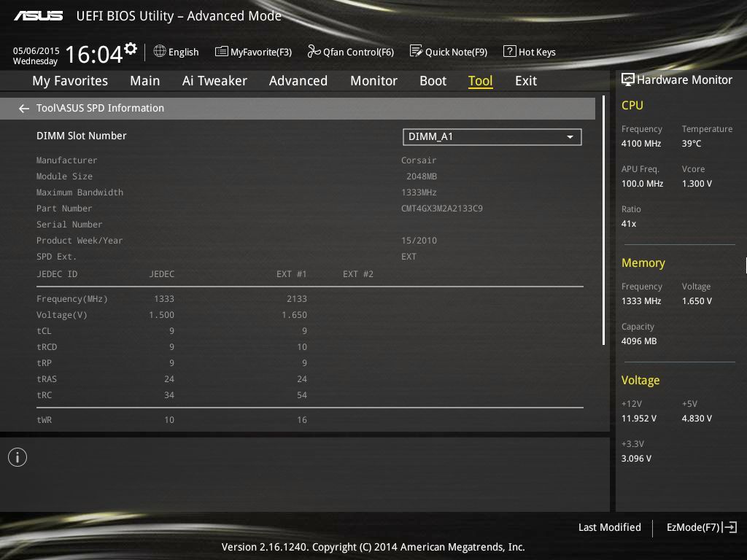The width and height of the screenshot is (747, 560).
Task: Click the Quick Note notepad icon
Action: [416, 51]
